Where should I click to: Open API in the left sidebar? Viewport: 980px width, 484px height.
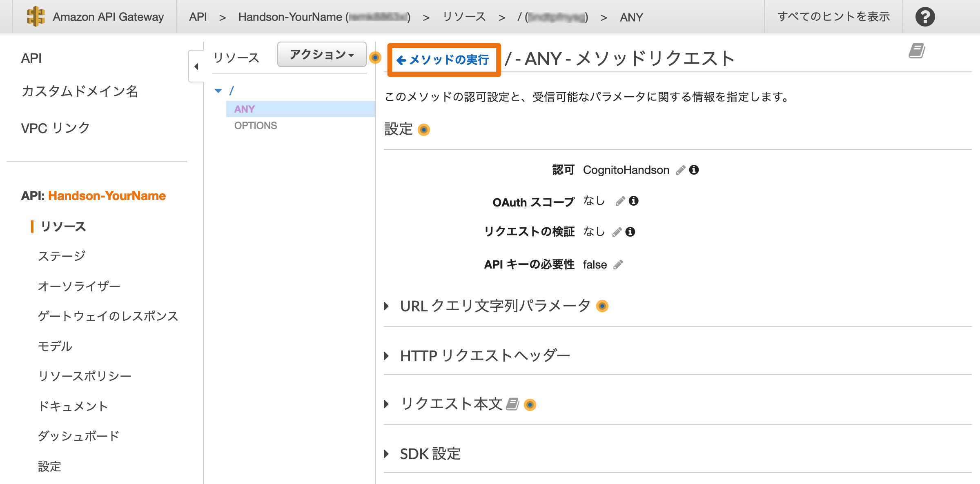pos(31,58)
